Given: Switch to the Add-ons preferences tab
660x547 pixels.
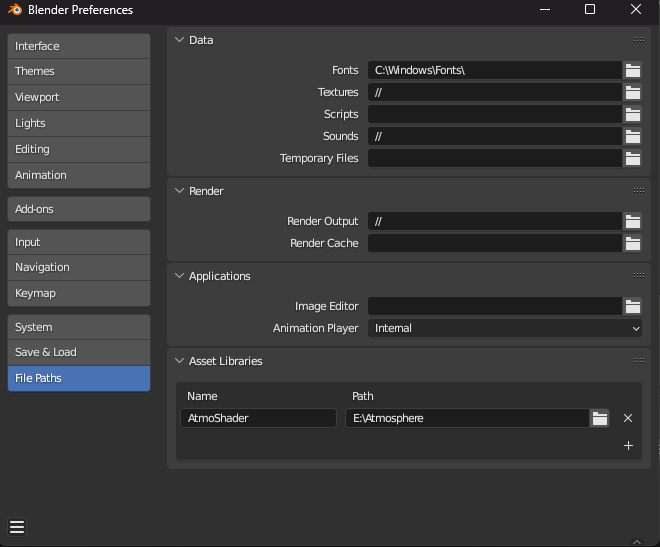Looking at the screenshot, I should (x=79, y=209).
